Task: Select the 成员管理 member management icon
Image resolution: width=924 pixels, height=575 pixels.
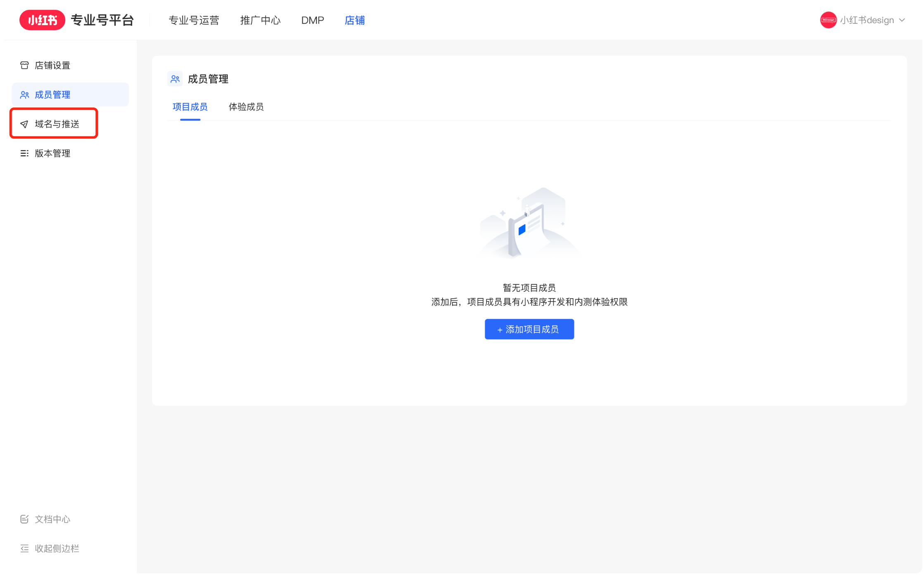Action: coord(24,94)
